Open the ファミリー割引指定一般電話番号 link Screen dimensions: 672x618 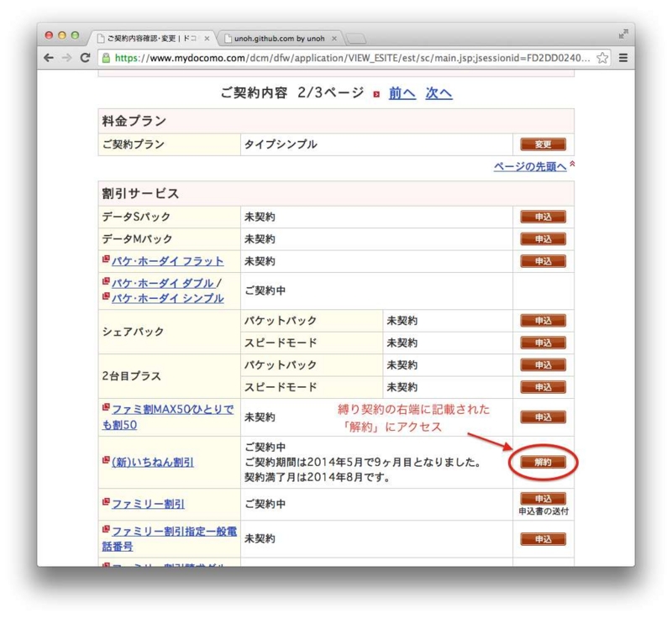click(170, 539)
